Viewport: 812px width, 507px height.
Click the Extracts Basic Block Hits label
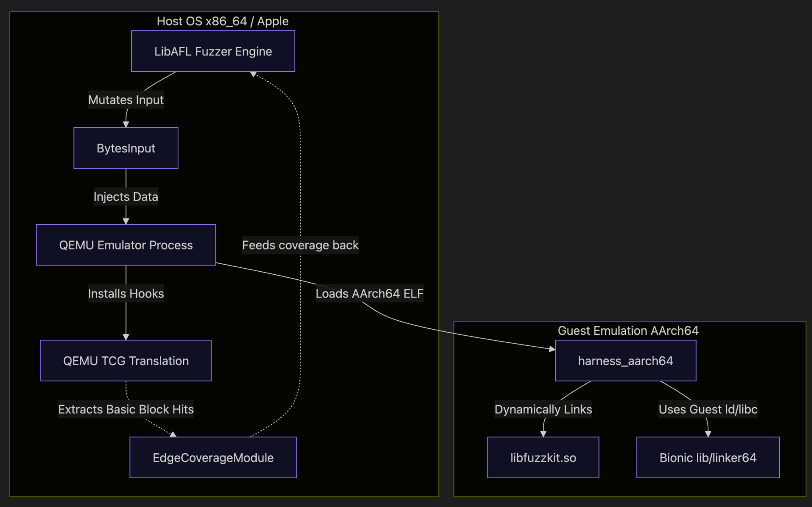coord(126,409)
